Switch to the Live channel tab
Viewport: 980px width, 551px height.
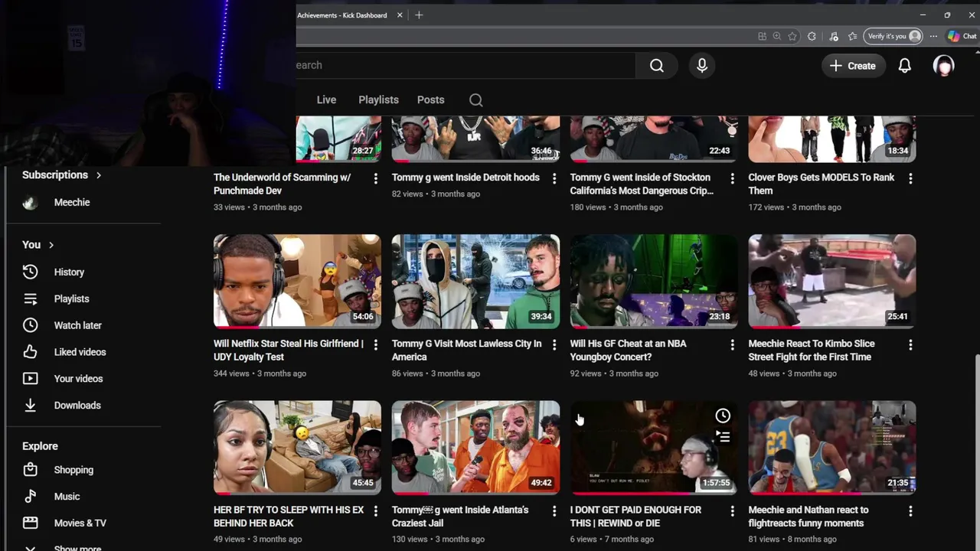[326, 100]
